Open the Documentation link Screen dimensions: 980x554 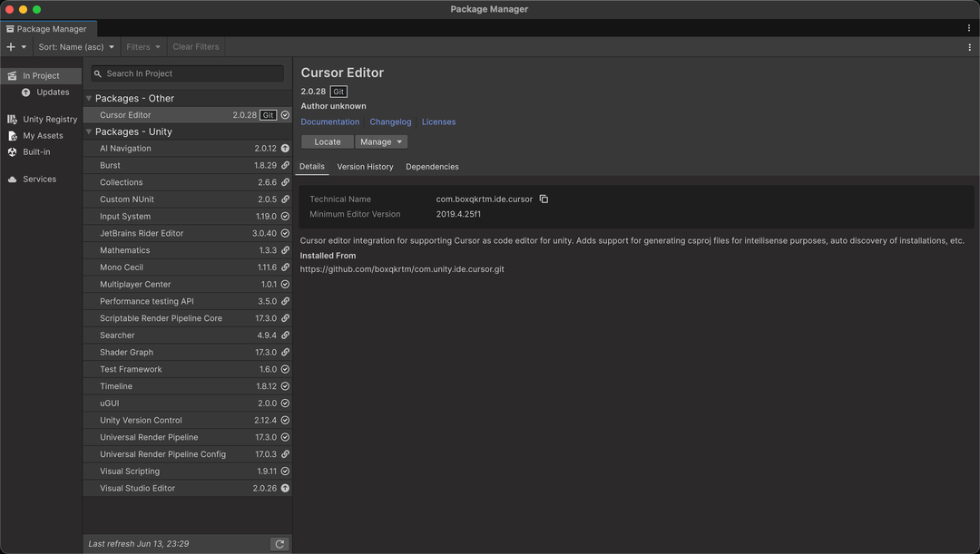(x=330, y=121)
